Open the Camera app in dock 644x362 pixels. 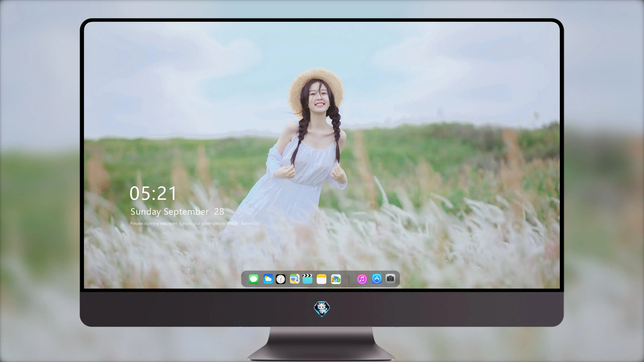[390, 279]
